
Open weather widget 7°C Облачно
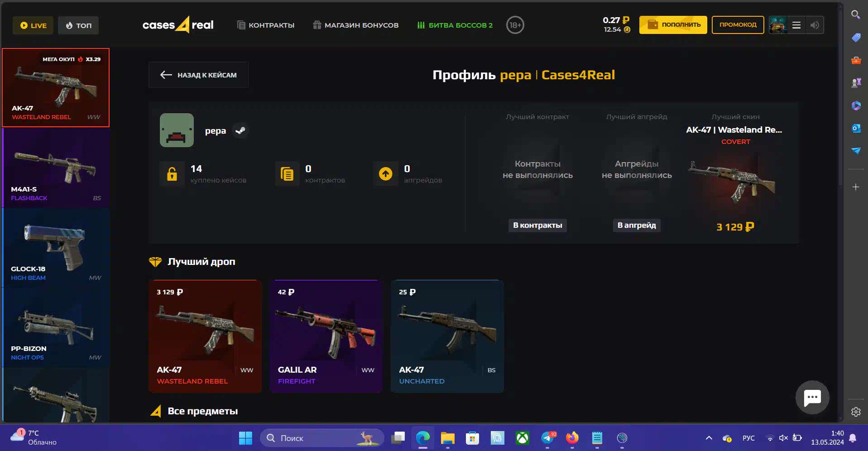(34, 437)
